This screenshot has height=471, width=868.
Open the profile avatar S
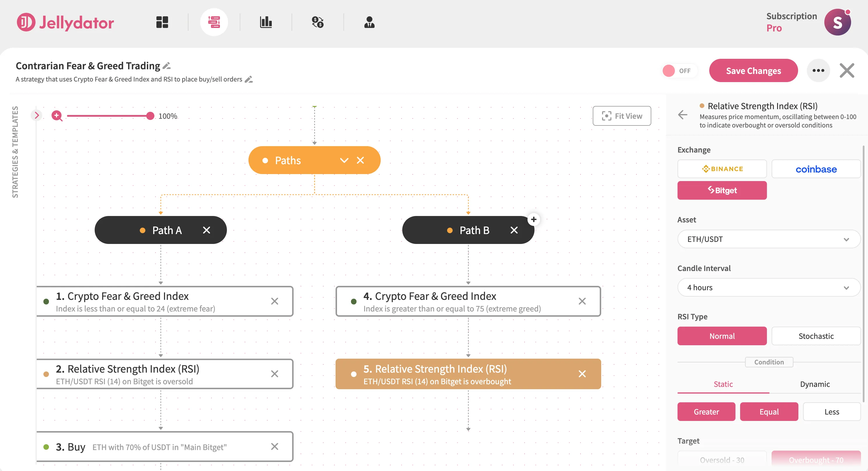pos(837,22)
